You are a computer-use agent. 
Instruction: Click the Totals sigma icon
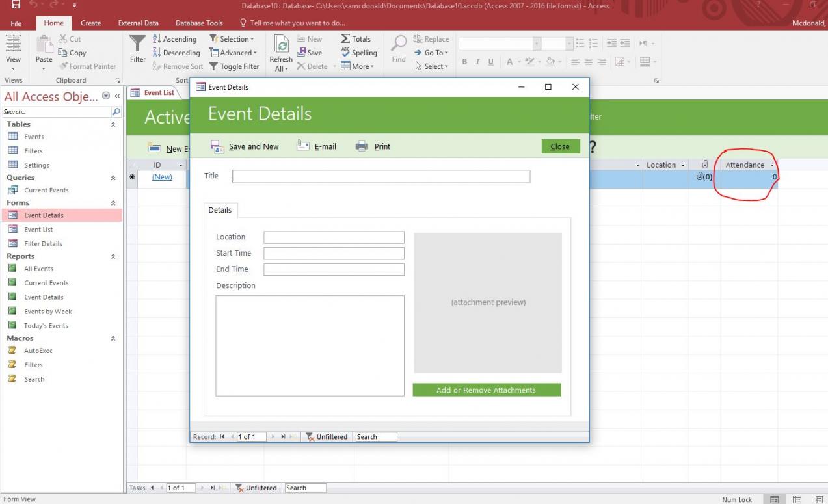[345, 39]
